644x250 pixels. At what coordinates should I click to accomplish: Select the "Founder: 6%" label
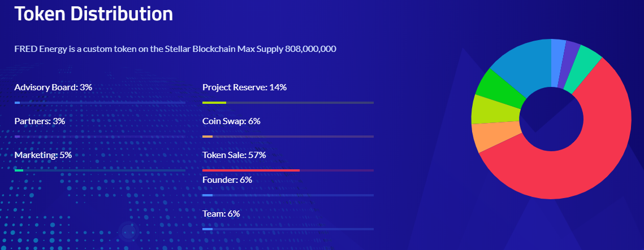pos(227,179)
